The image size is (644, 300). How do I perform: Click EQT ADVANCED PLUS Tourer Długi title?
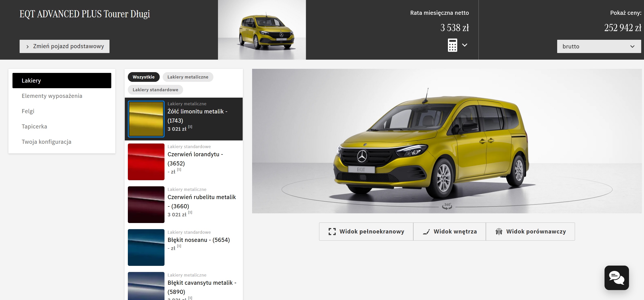[85, 14]
